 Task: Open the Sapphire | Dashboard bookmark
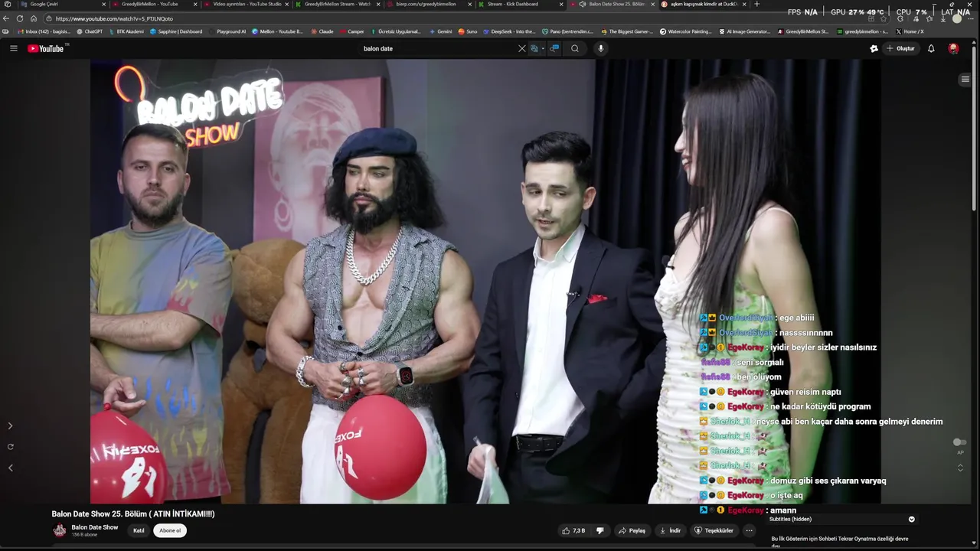[176, 31]
